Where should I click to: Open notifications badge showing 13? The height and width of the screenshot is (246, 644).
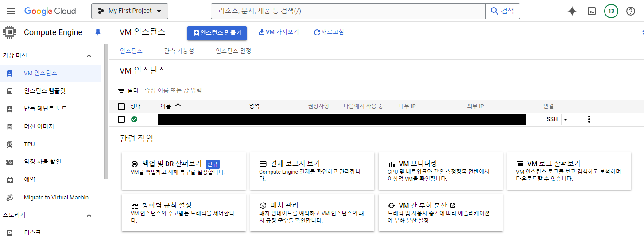click(x=611, y=11)
